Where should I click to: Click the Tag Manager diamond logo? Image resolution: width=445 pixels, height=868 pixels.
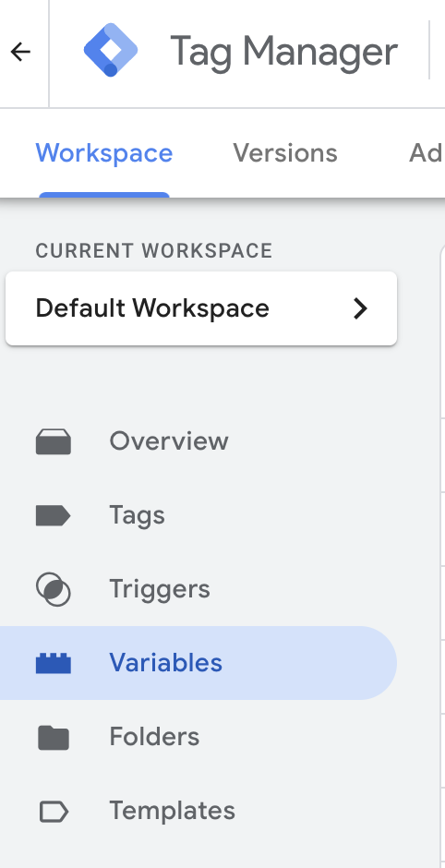click(x=111, y=50)
